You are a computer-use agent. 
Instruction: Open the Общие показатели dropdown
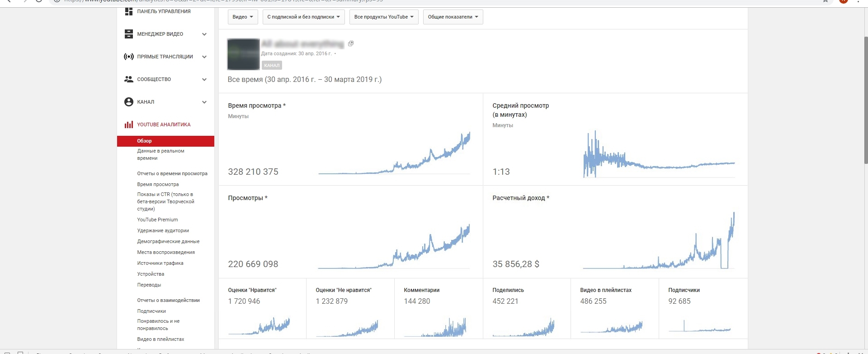453,17
